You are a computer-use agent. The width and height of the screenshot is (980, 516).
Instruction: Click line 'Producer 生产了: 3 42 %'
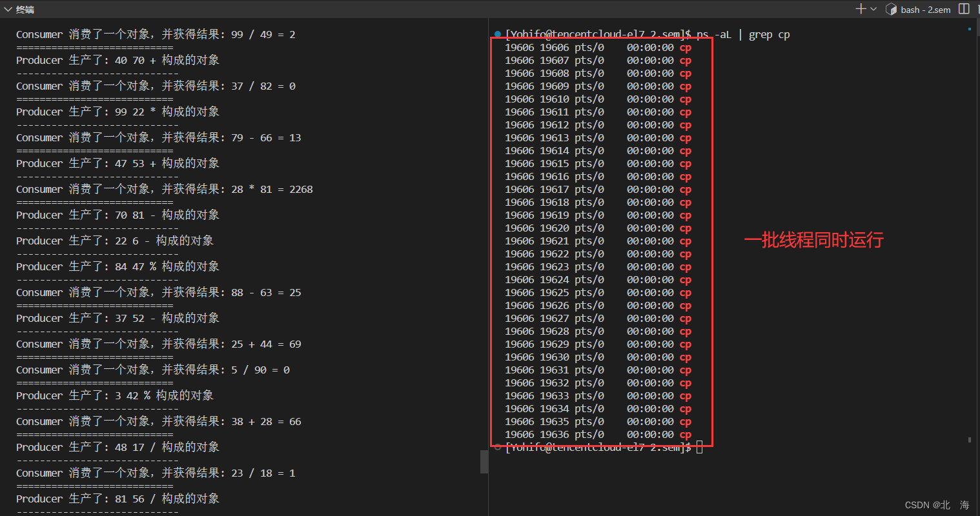click(115, 395)
